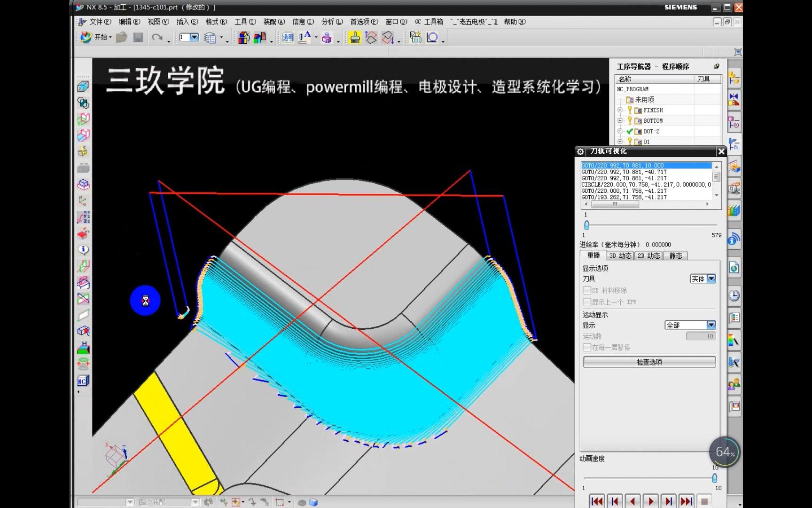
Task: Click the edit object display cube icon
Action: 243,38
